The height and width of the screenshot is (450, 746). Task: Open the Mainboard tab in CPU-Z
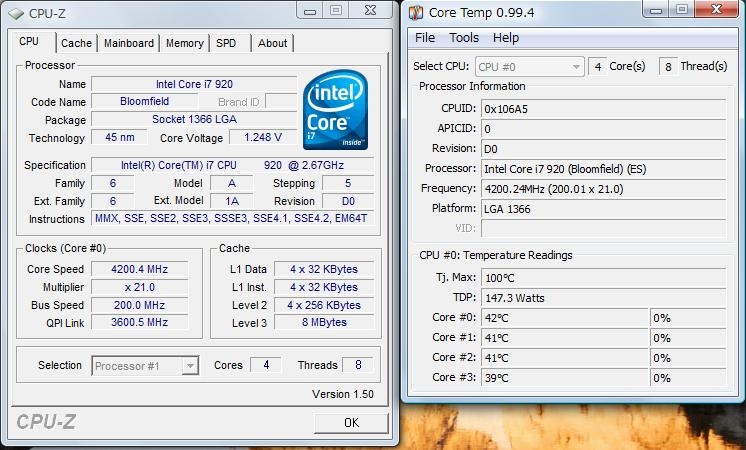pyautogui.click(x=128, y=43)
